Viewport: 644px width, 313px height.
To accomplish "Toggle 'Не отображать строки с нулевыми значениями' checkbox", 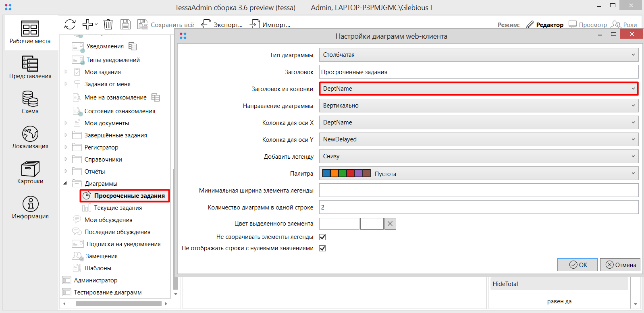I will (x=322, y=248).
